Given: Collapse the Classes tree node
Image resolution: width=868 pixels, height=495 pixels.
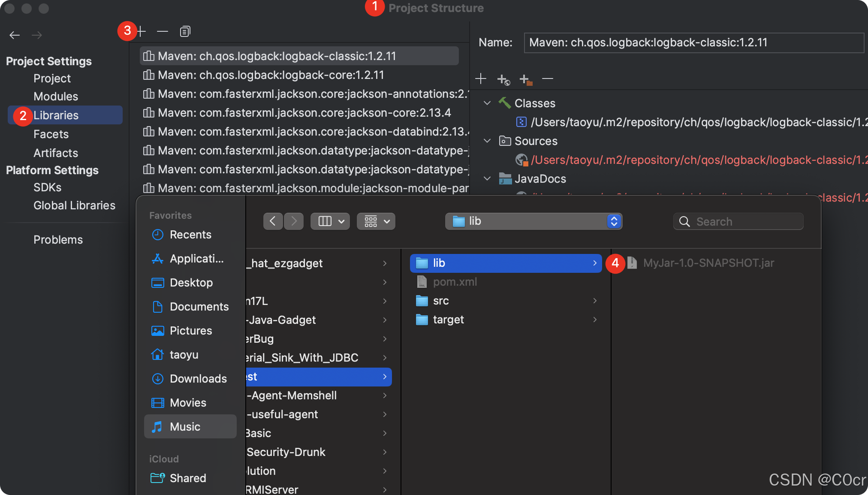Looking at the screenshot, I should [487, 103].
